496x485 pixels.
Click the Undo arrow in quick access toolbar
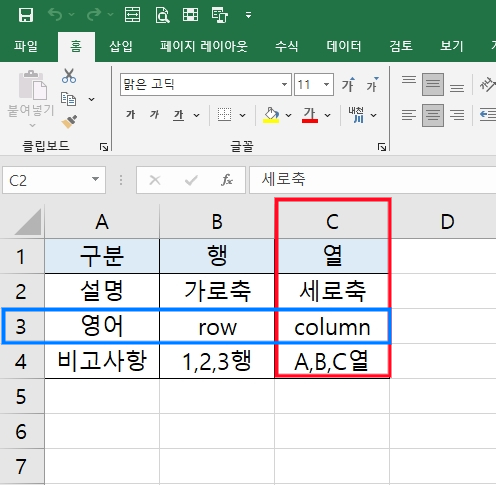(55, 15)
